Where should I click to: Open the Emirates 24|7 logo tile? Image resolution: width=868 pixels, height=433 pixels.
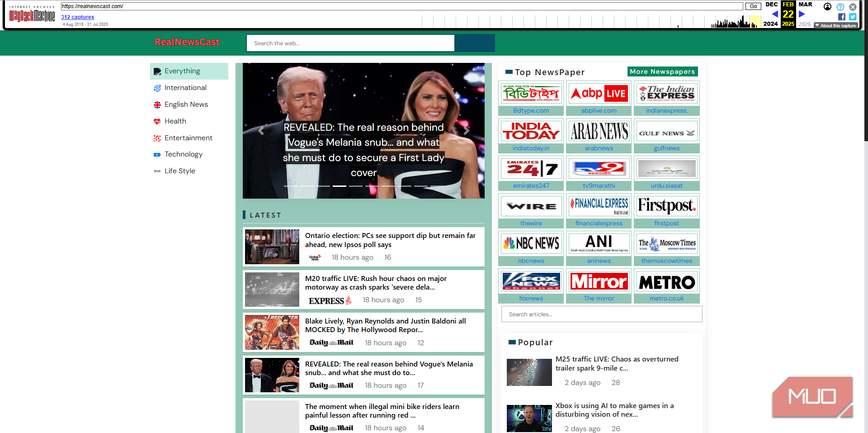coord(531,169)
